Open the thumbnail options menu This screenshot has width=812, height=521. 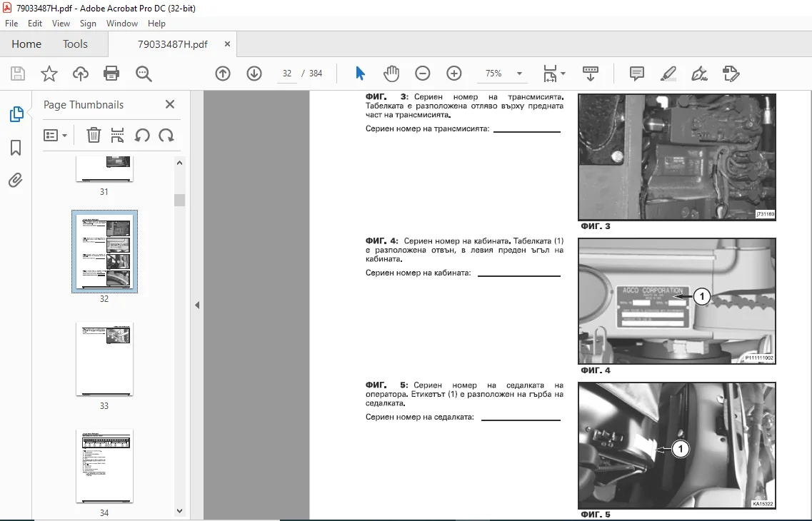56,136
